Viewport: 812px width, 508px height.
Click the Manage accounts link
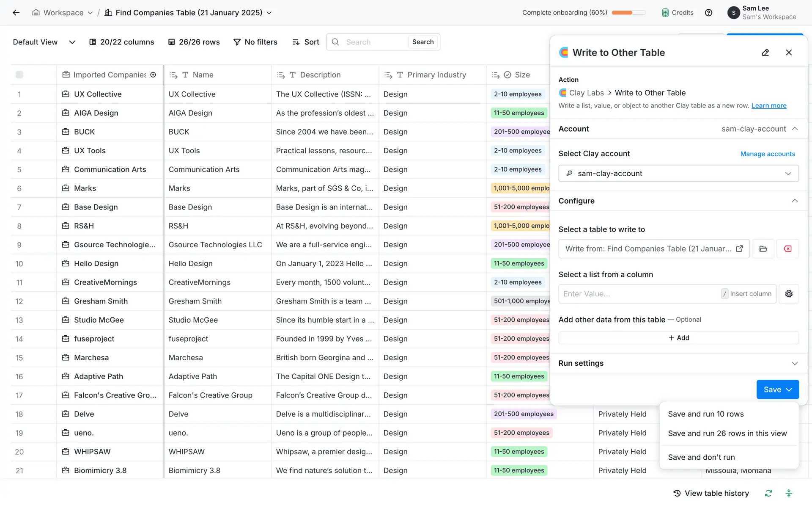[767, 154]
